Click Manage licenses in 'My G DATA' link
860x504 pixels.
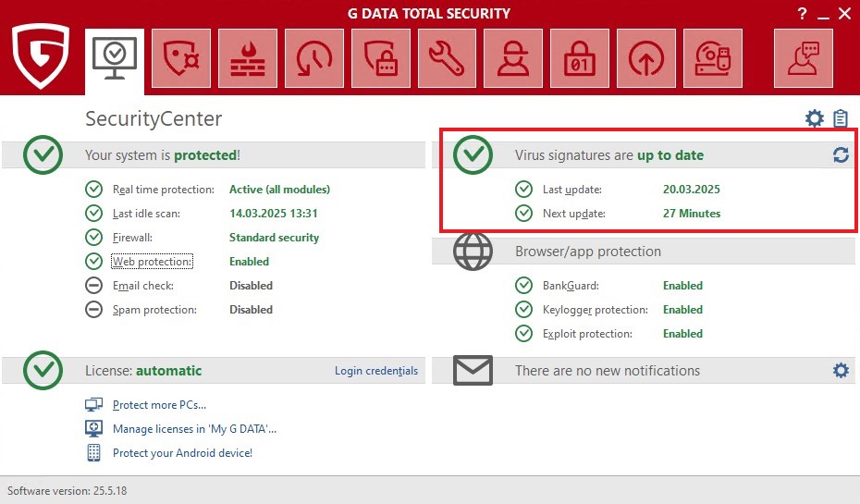pos(194,429)
